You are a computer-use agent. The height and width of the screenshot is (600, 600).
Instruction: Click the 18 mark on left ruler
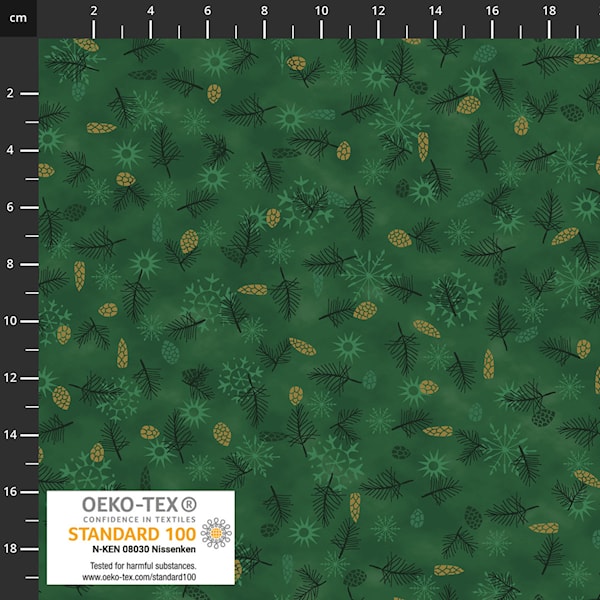(10, 549)
